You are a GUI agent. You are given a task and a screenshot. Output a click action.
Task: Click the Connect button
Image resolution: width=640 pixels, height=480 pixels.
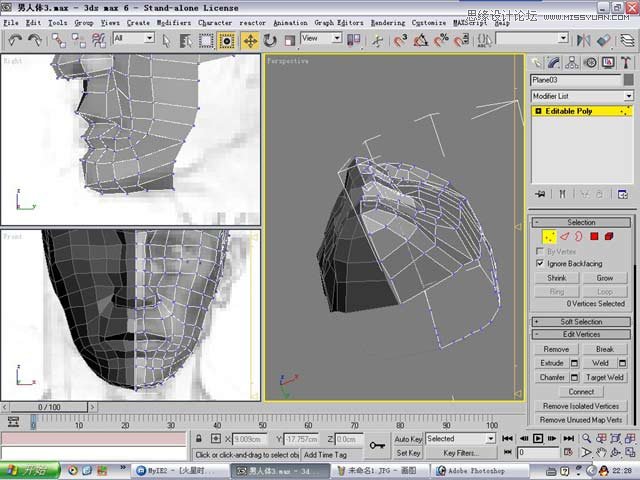[581, 392]
